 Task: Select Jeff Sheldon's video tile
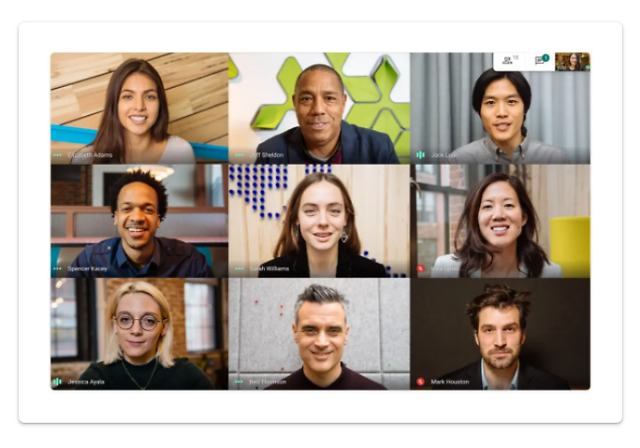point(319,108)
